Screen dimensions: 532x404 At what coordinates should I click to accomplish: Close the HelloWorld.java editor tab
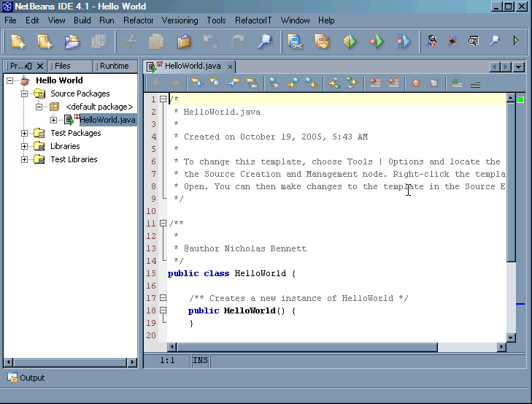tap(230, 67)
